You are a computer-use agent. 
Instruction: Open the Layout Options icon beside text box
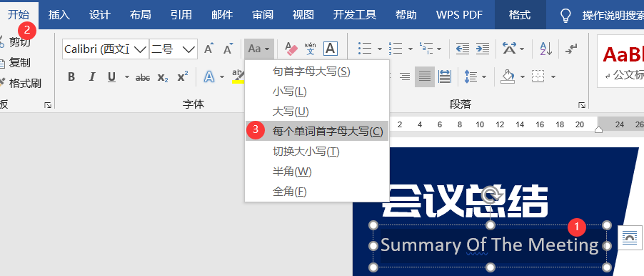[x=630, y=238]
